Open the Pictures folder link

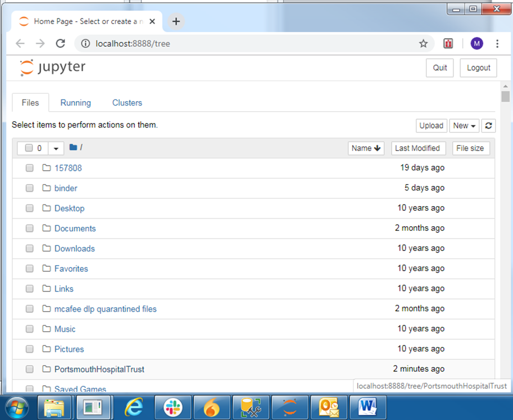click(69, 349)
